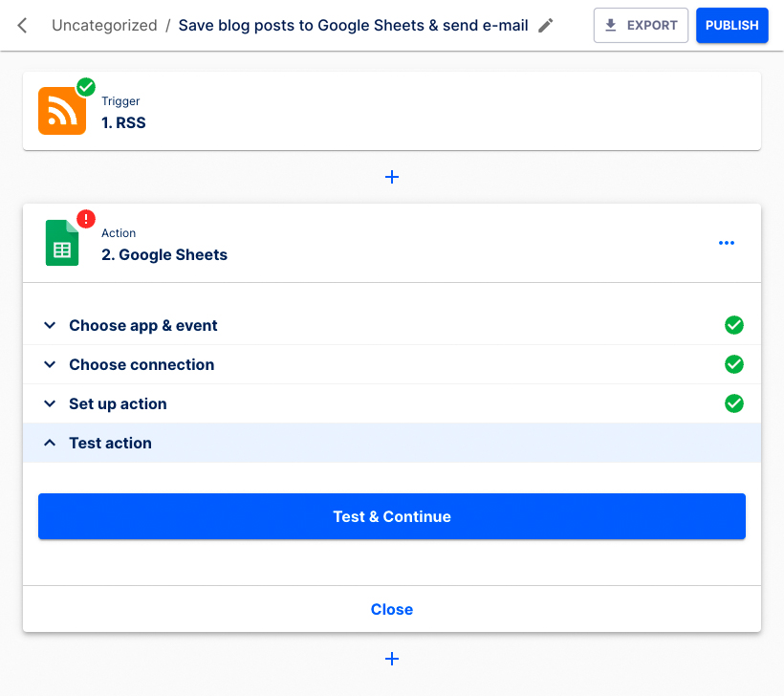Click the green check badge on the RSS trigger
The width and height of the screenshot is (784, 696).
point(85,87)
